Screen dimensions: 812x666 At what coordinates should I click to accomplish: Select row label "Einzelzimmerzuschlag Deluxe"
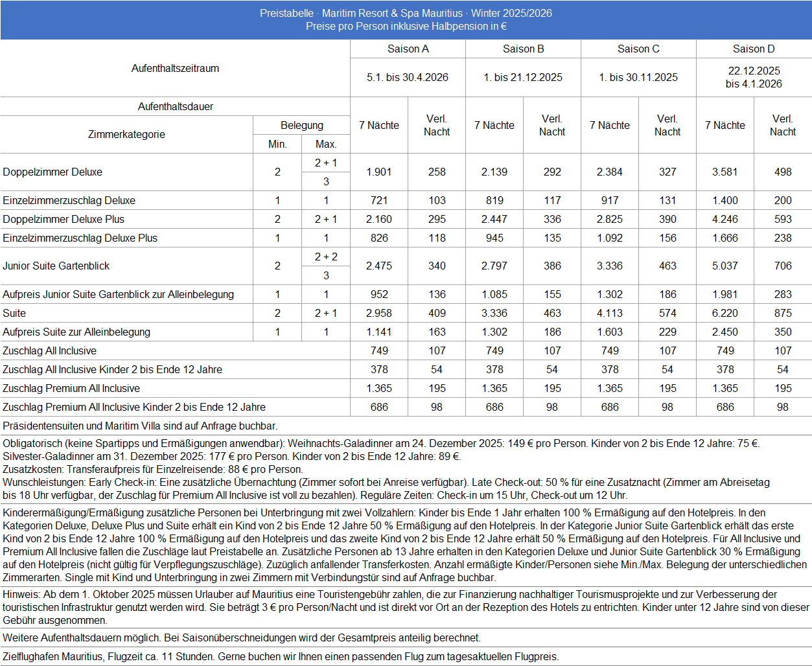69,200
